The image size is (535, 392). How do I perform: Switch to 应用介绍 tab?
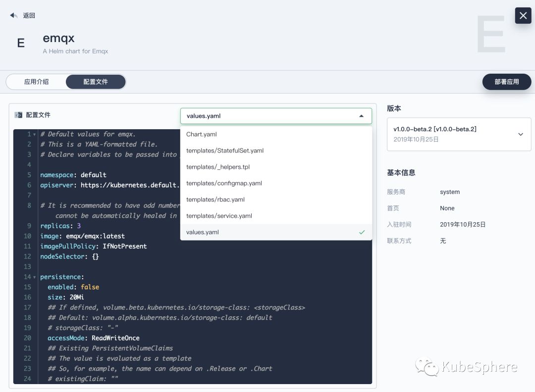pyautogui.click(x=37, y=82)
